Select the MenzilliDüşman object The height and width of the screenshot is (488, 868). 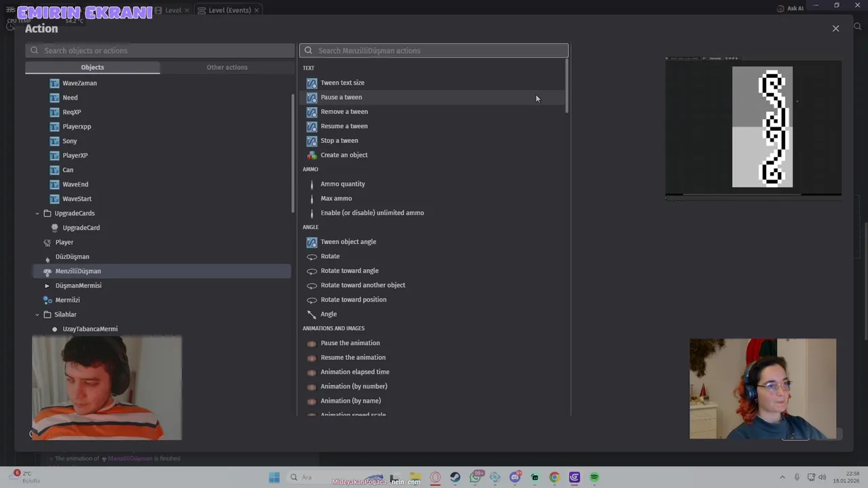(161, 271)
